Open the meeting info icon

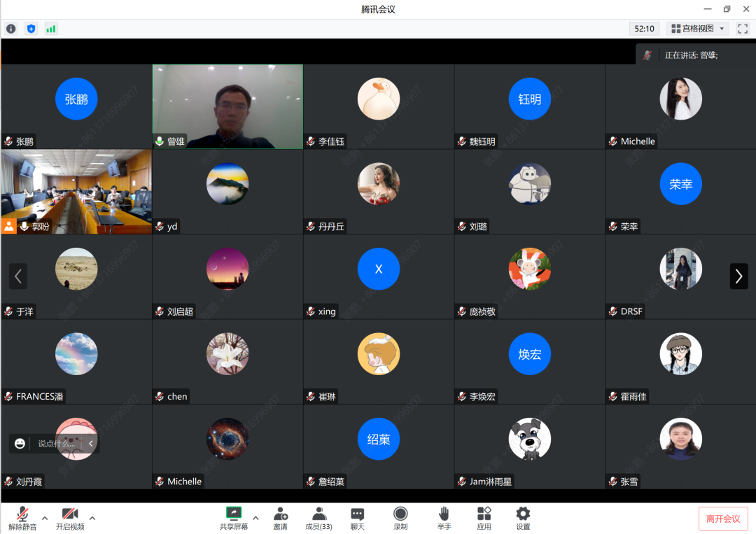(x=10, y=29)
